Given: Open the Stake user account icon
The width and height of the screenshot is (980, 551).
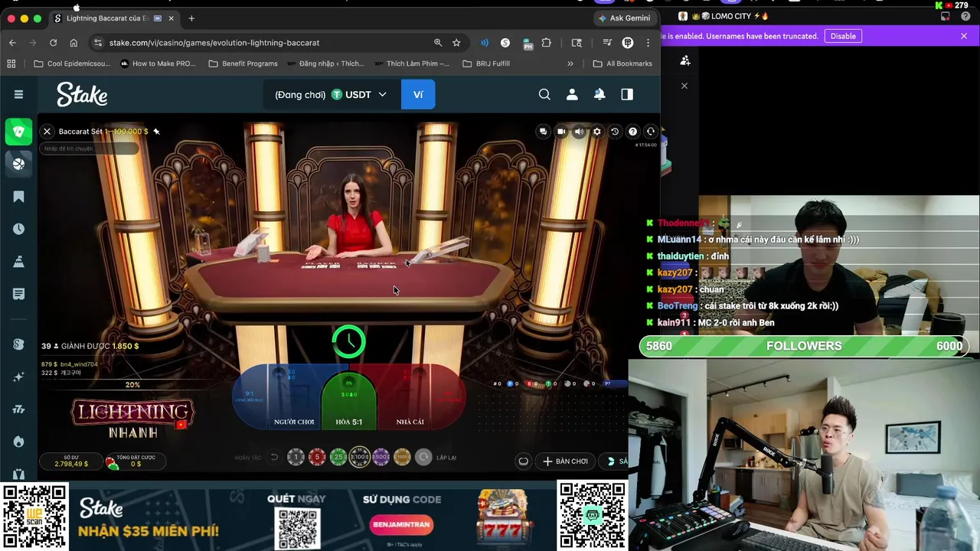Looking at the screenshot, I should click(x=572, y=94).
